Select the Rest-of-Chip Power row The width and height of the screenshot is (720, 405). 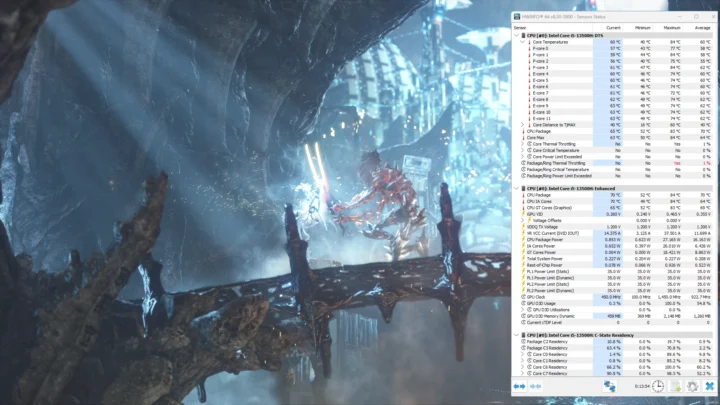click(613, 265)
